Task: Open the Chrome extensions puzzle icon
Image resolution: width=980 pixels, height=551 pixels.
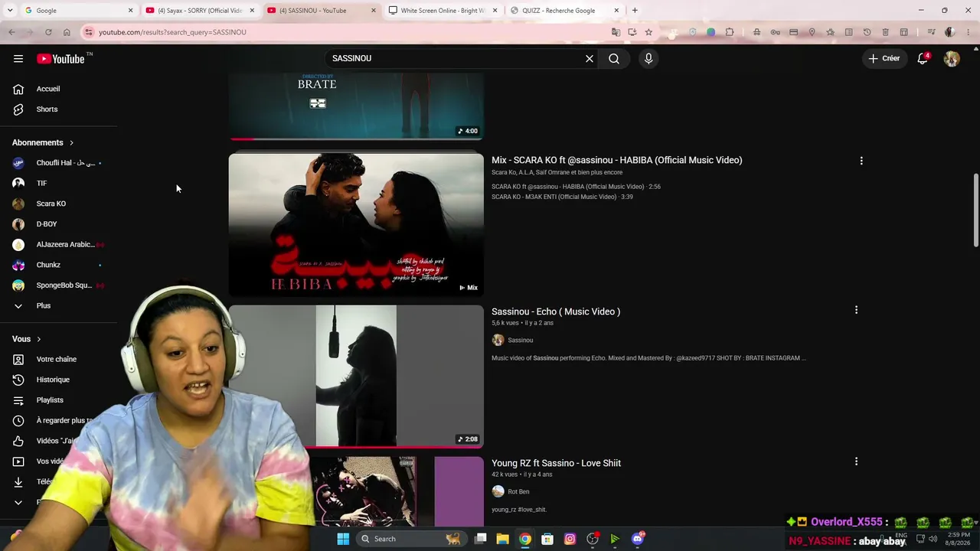Action: coord(730,32)
